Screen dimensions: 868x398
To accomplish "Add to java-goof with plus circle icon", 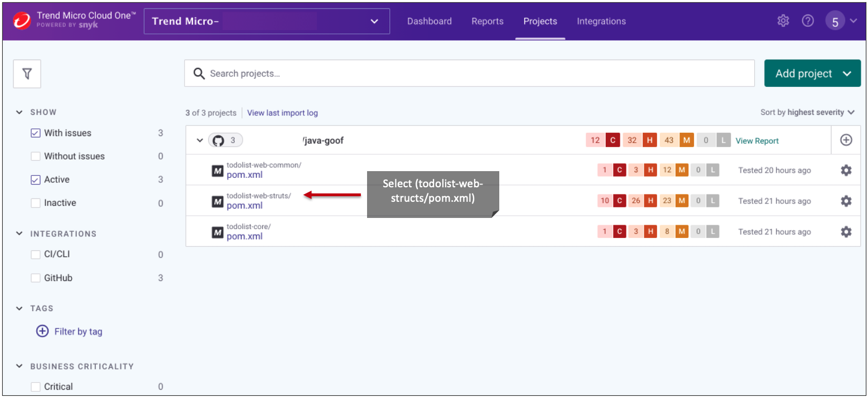I will [846, 140].
